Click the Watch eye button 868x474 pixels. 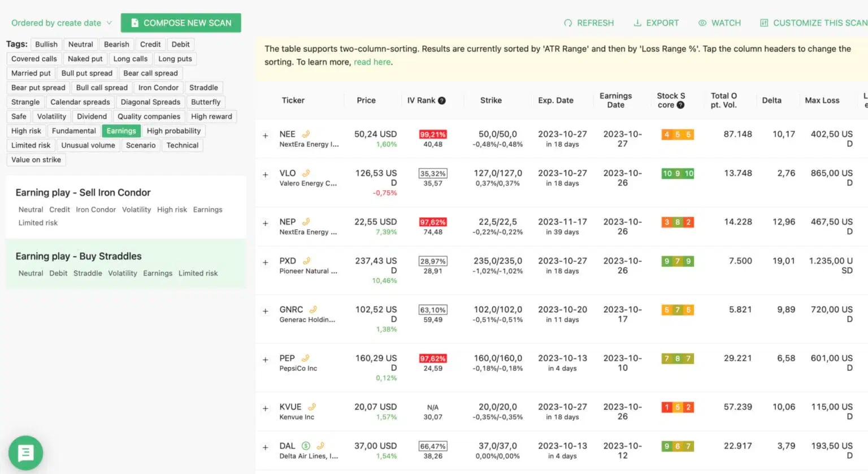pos(719,23)
